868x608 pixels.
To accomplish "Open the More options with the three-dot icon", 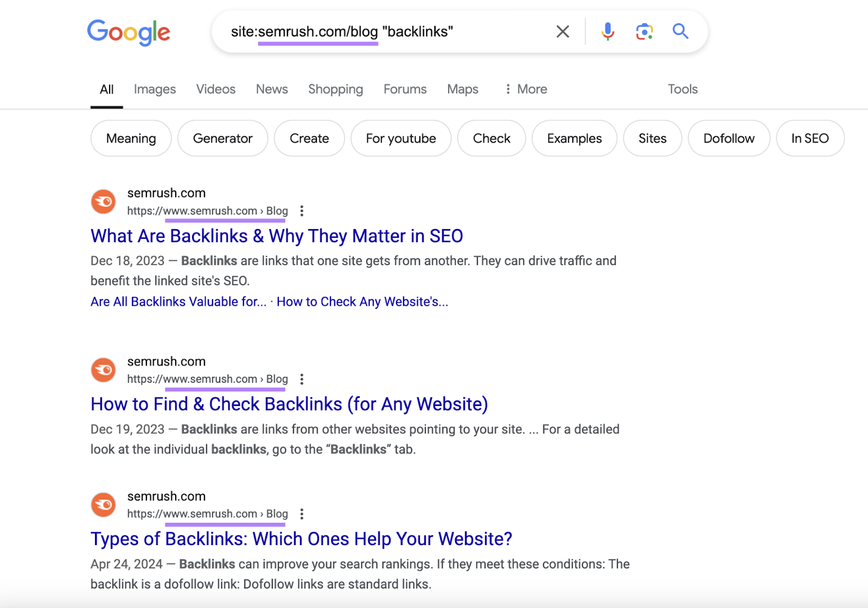I will [524, 88].
